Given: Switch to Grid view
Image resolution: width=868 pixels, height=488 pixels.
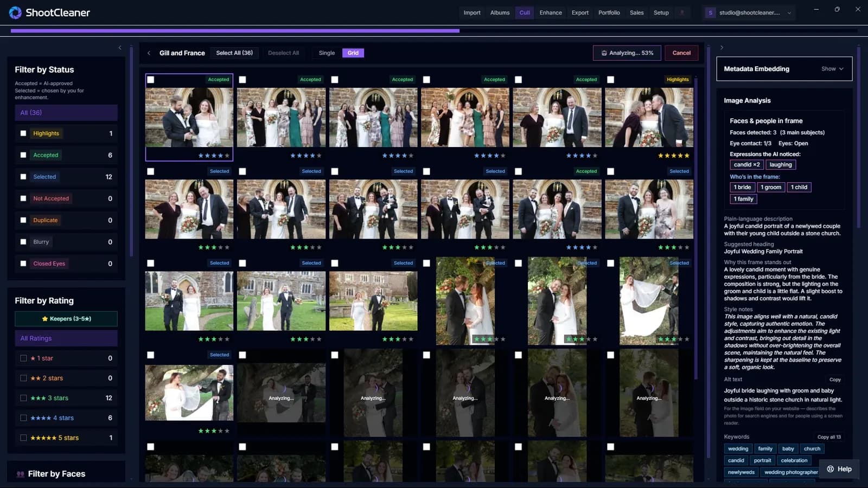Looking at the screenshot, I should pyautogui.click(x=353, y=53).
